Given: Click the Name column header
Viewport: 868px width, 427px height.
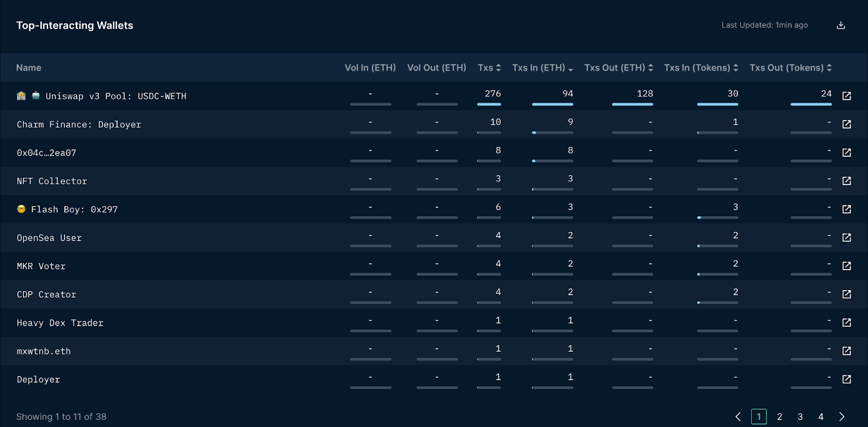Looking at the screenshot, I should tap(29, 68).
